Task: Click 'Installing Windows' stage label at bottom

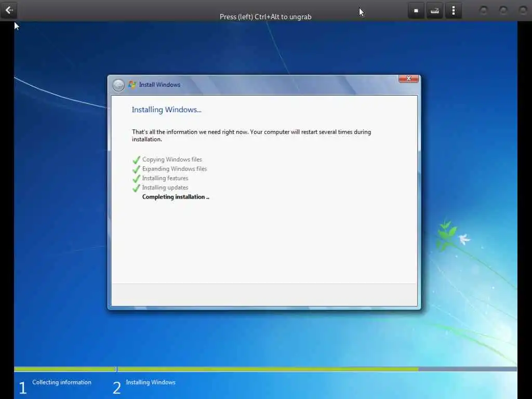Action: [151, 382]
